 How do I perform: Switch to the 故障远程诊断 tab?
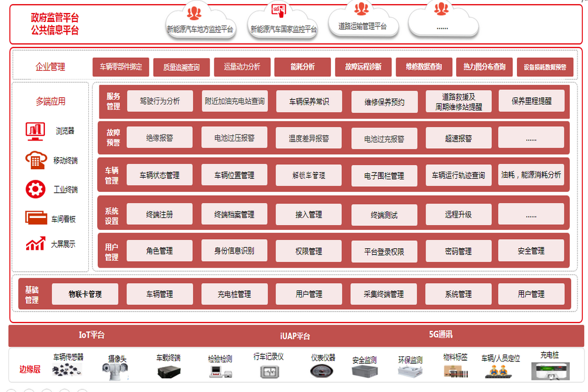[363, 67]
